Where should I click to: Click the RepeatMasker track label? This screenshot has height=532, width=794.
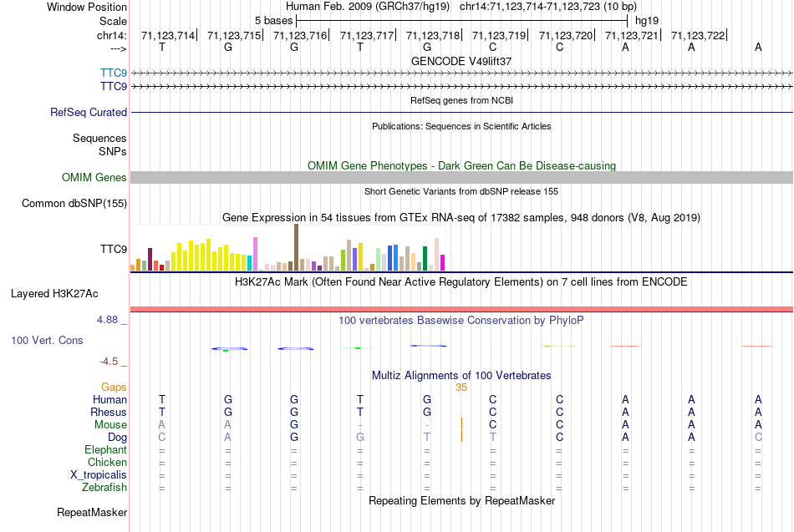coord(92,512)
